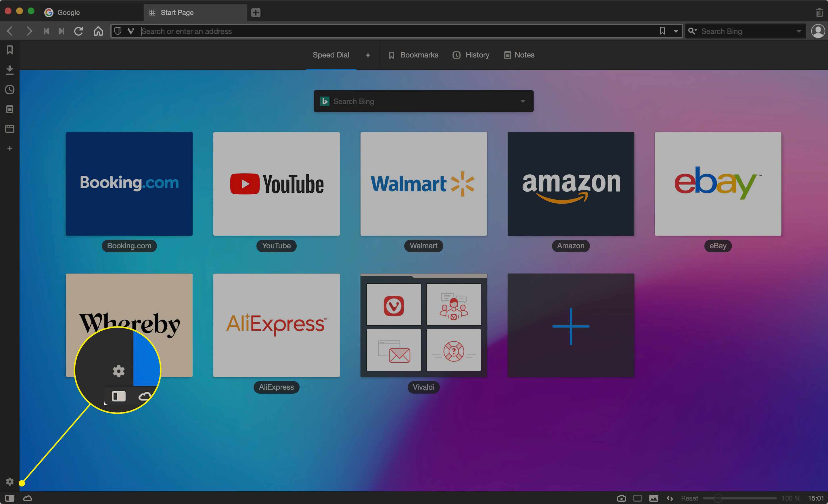Add a new speed dial with plus tile
The width and height of the screenshot is (828, 504).
click(x=571, y=325)
